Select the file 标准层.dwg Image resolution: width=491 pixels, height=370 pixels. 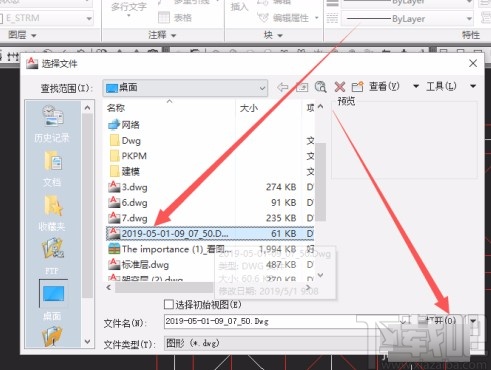point(139,265)
